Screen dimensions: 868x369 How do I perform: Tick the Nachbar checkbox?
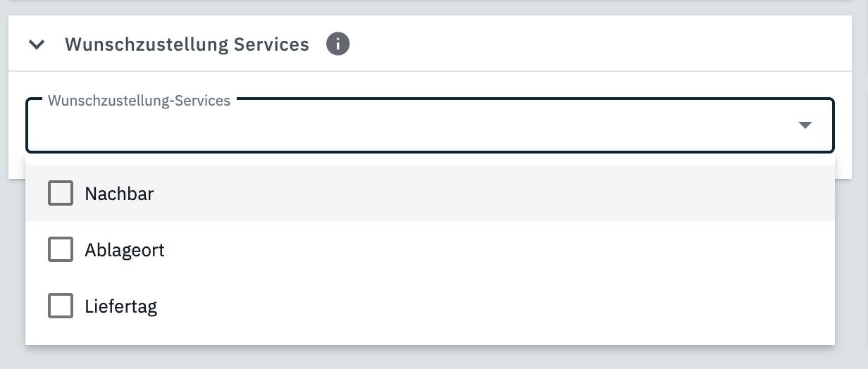61,193
